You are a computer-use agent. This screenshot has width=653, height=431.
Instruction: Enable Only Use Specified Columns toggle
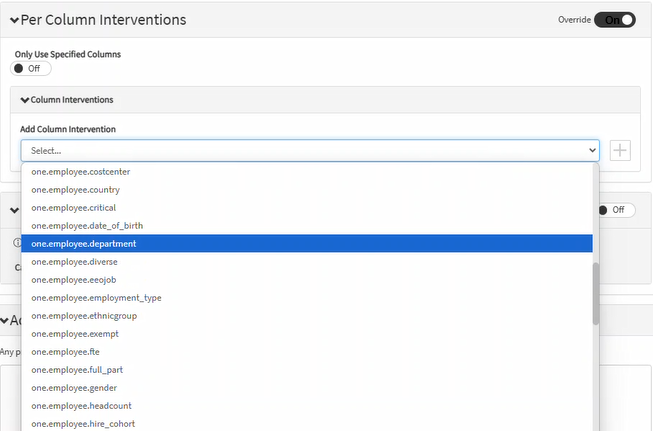pos(30,68)
